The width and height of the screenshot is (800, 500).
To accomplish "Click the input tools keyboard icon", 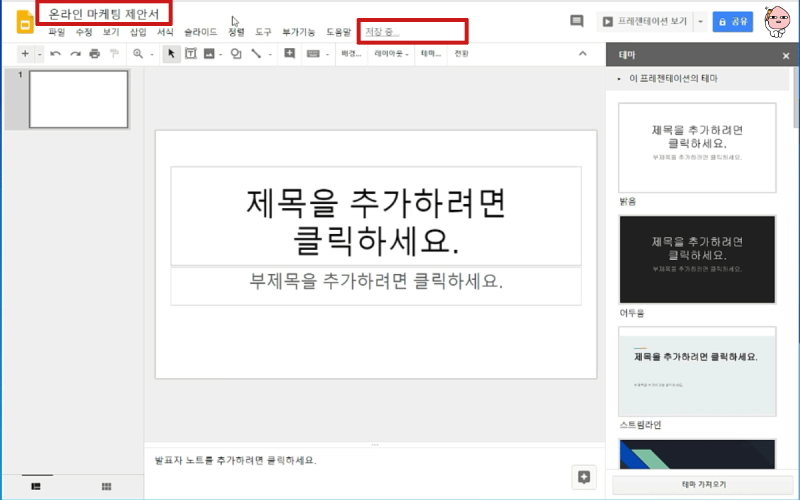I will [313, 54].
